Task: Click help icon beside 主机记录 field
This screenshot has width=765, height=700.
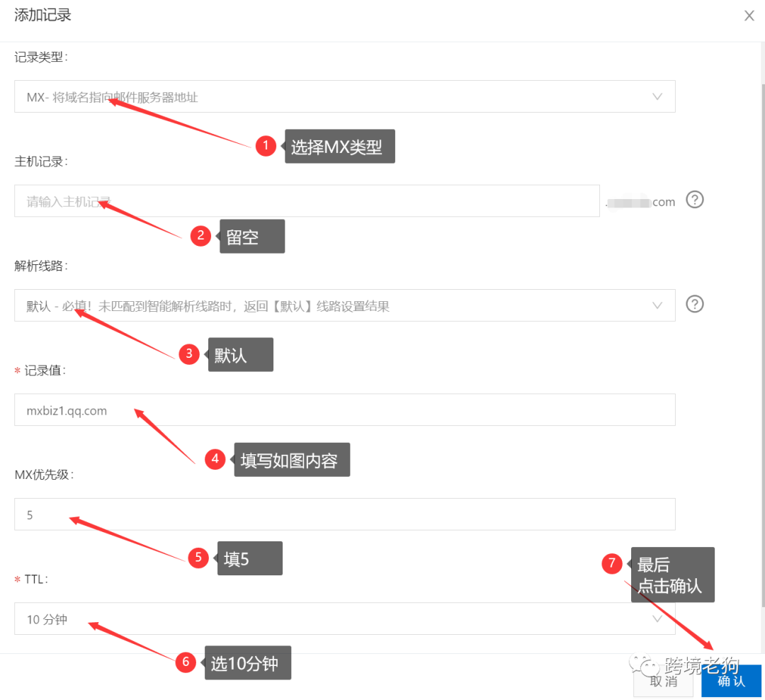Action: point(695,201)
